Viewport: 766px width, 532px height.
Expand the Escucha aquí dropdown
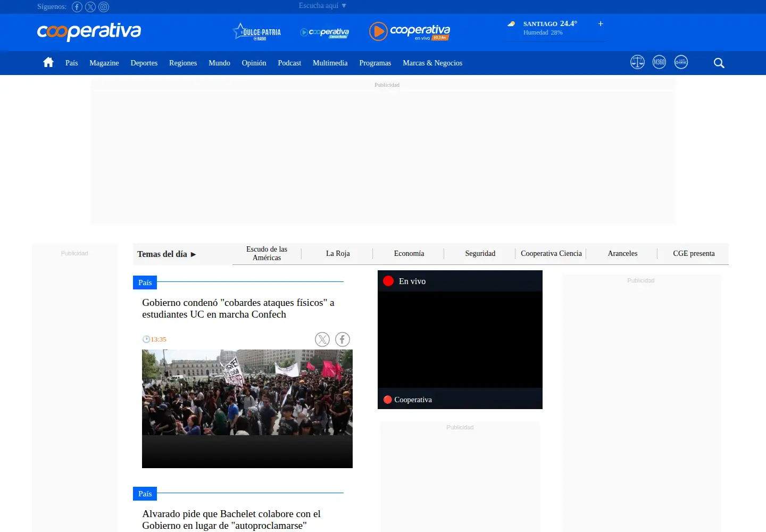pos(322,6)
